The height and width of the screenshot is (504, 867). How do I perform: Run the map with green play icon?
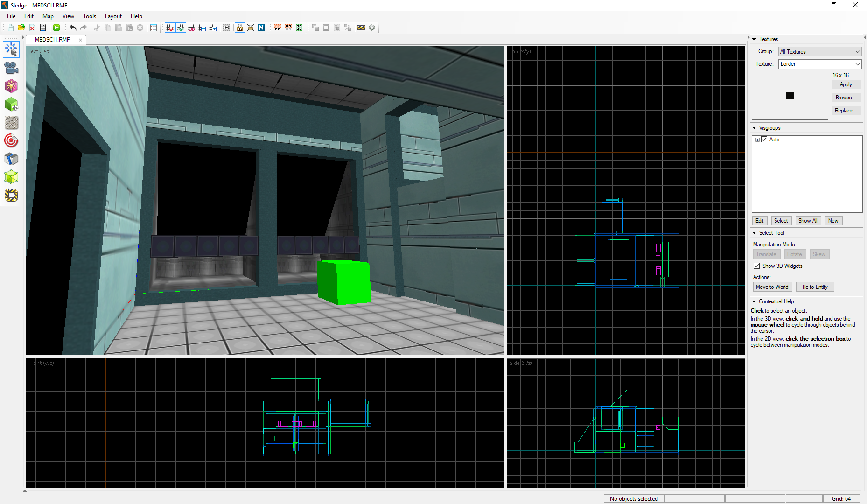pos(56,28)
